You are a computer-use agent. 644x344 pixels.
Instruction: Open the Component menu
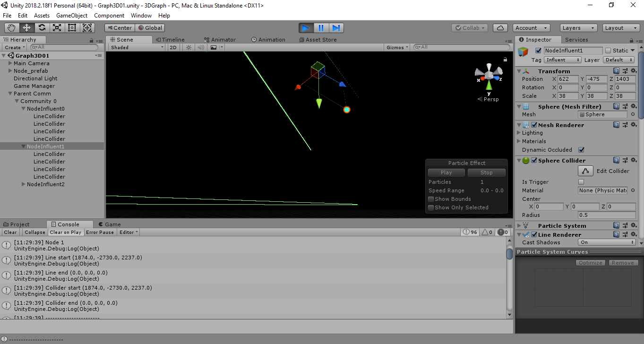pyautogui.click(x=109, y=16)
